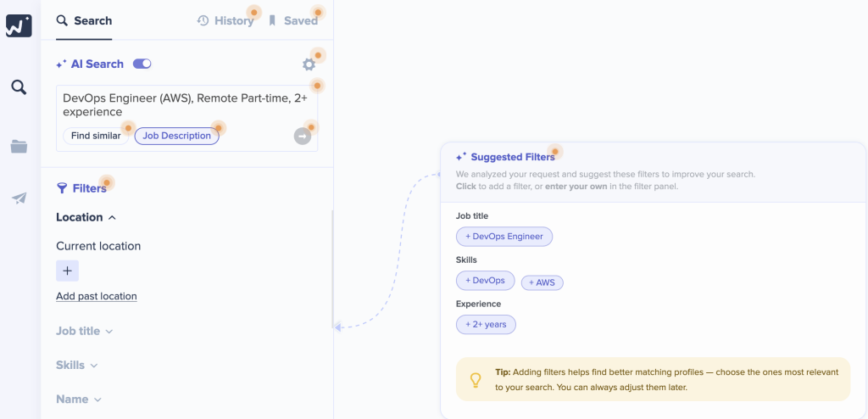
Task: Expand the Name filter section
Action: [79, 399]
